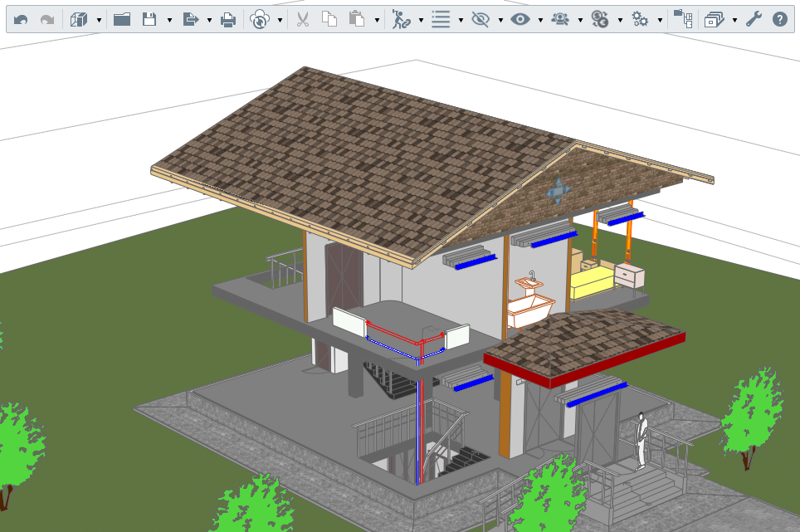Expand the users group dropdown arrow
Image resolution: width=800 pixels, height=532 pixels.
[x=580, y=21]
